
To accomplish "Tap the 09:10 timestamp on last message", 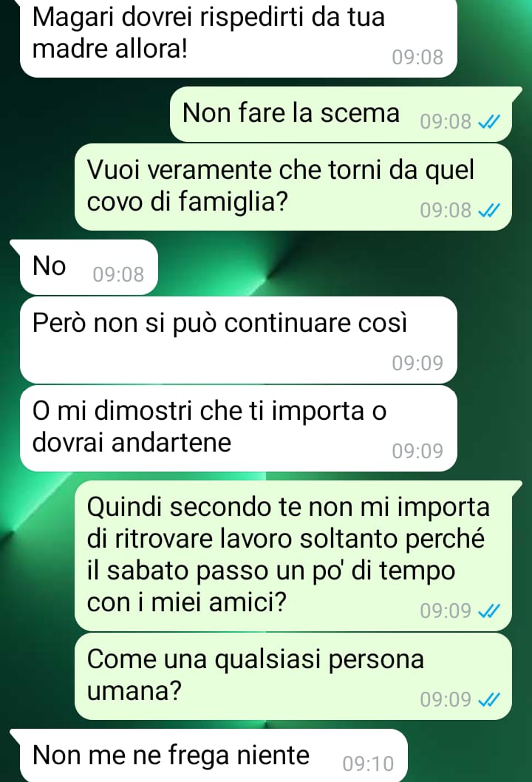I will (x=368, y=764).
